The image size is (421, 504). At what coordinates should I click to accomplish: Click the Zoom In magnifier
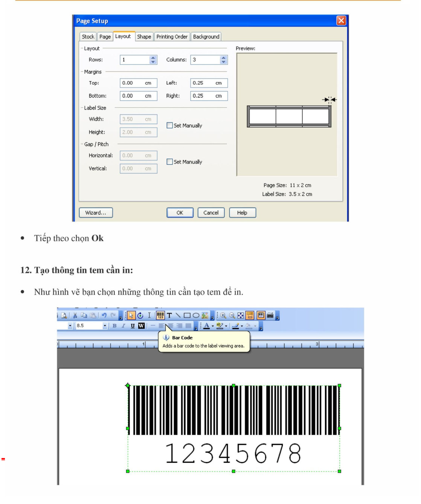click(x=223, y=316)
